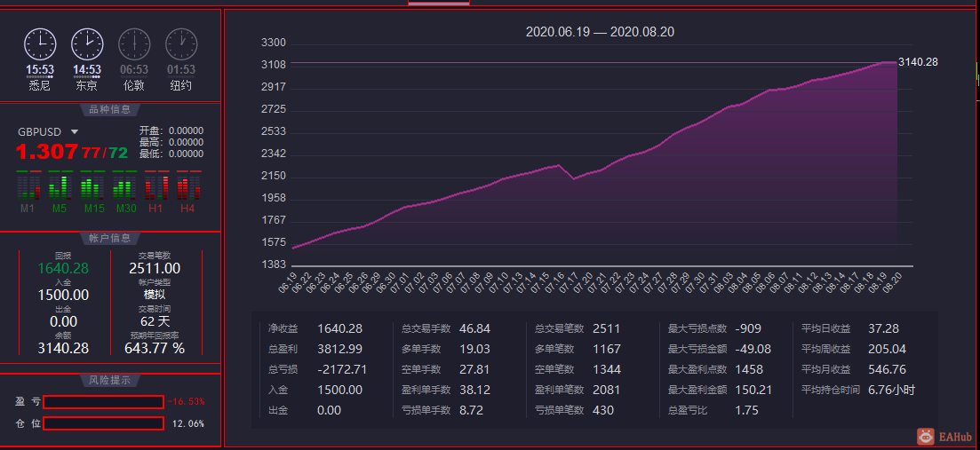The width and height of the screenshot is (980, 450).
Task: Click the Sydney clock icon
Action: [40, 44]
